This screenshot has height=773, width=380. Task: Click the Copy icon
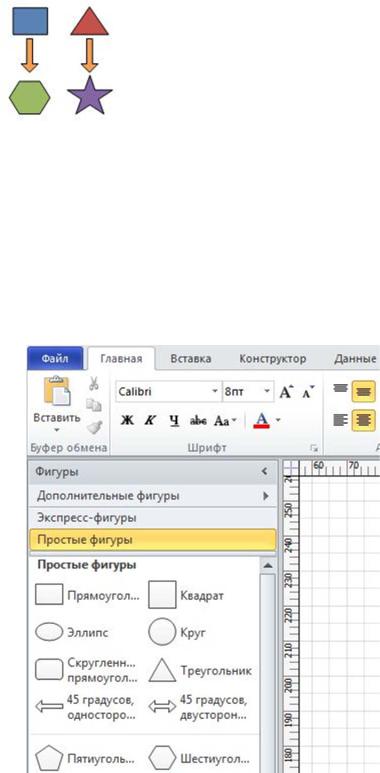pyautogui.click(x=94, y=405)
